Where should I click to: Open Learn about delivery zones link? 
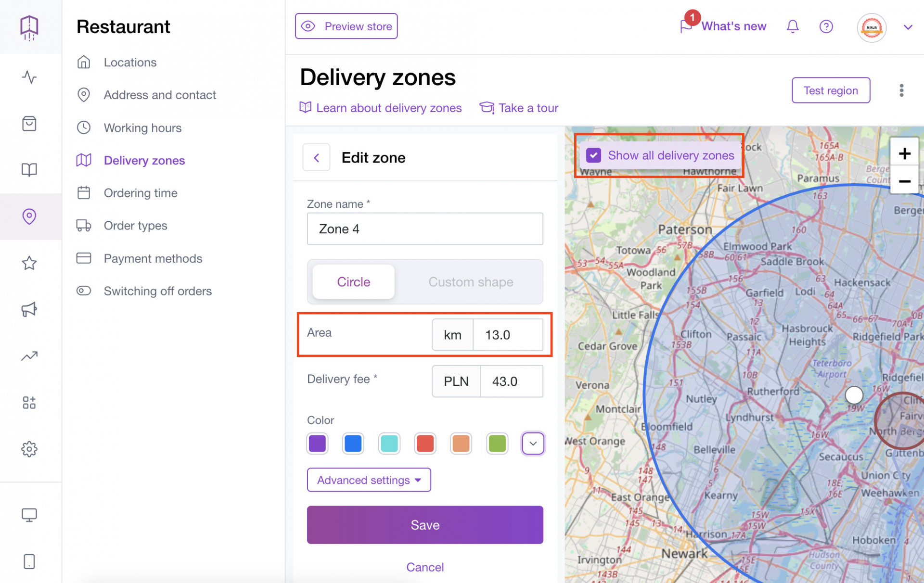coord(388,108)
